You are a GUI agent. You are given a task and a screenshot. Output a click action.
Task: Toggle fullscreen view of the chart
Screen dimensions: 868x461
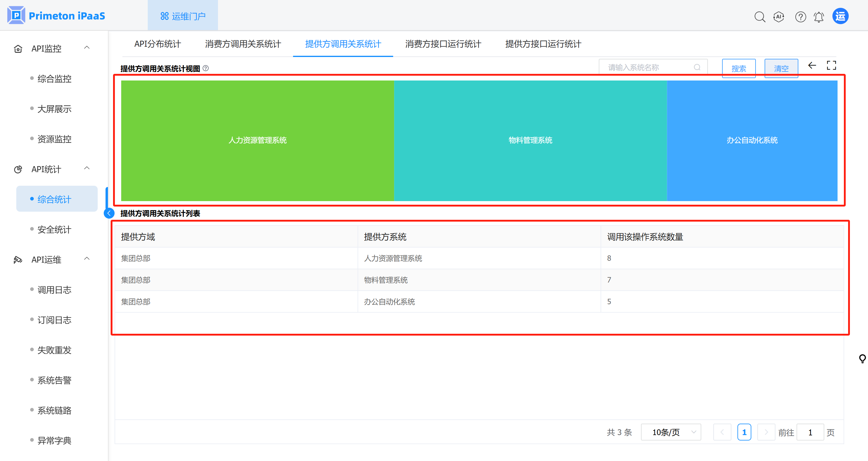click(831, 65)
